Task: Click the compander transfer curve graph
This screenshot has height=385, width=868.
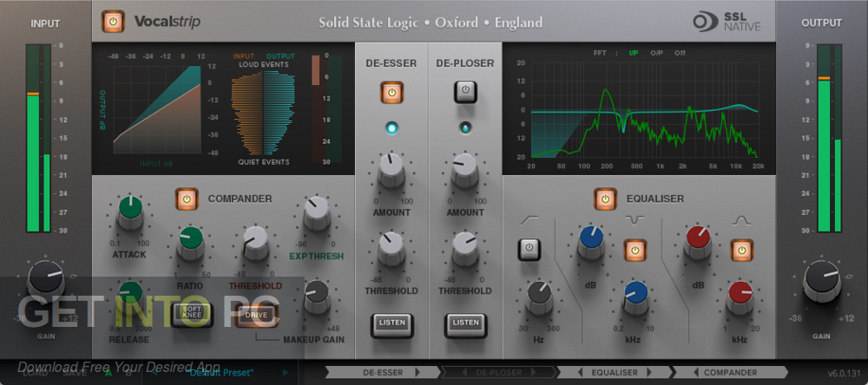Action: (x=156, y=111)
